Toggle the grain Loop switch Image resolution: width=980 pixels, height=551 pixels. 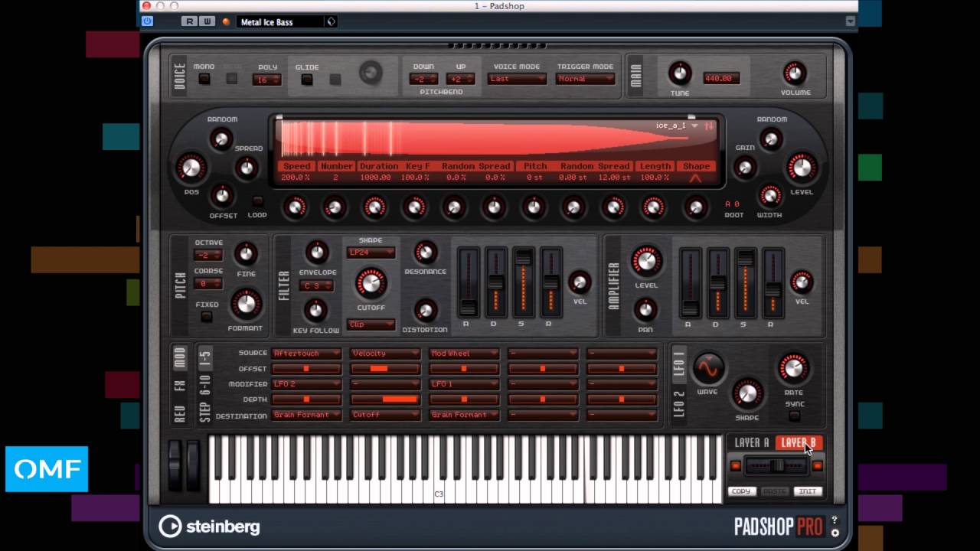pos(257,201)
